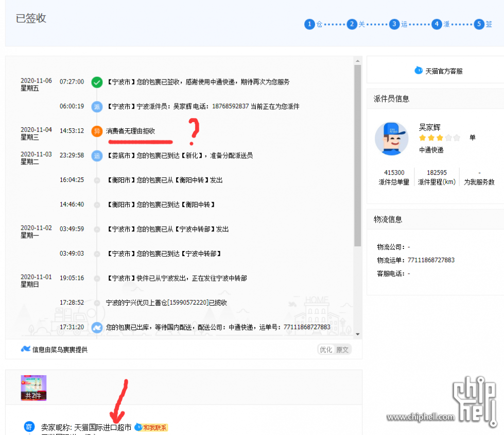Click 派件员信息 panel header
The height and width of the screenshot is (435, 504).
[391, 99]
